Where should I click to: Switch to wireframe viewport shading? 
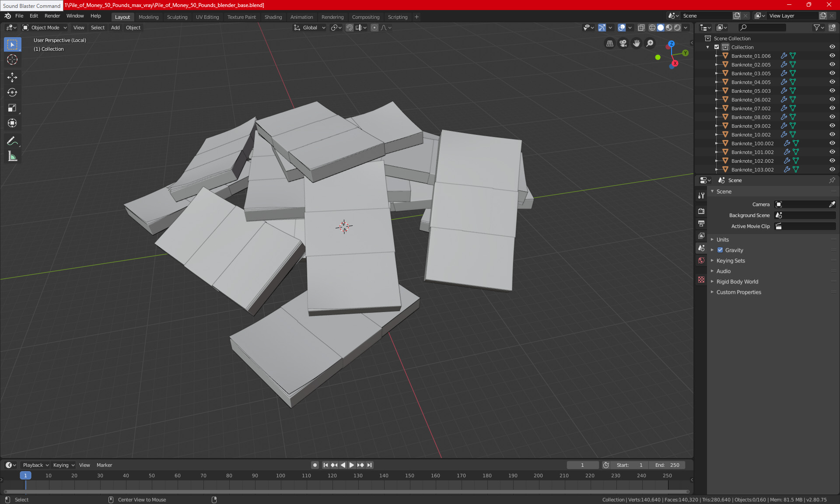(652, 28)
